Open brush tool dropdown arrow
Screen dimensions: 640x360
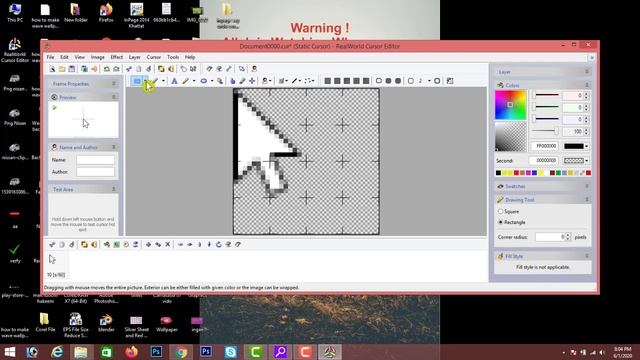click(163, 81)
